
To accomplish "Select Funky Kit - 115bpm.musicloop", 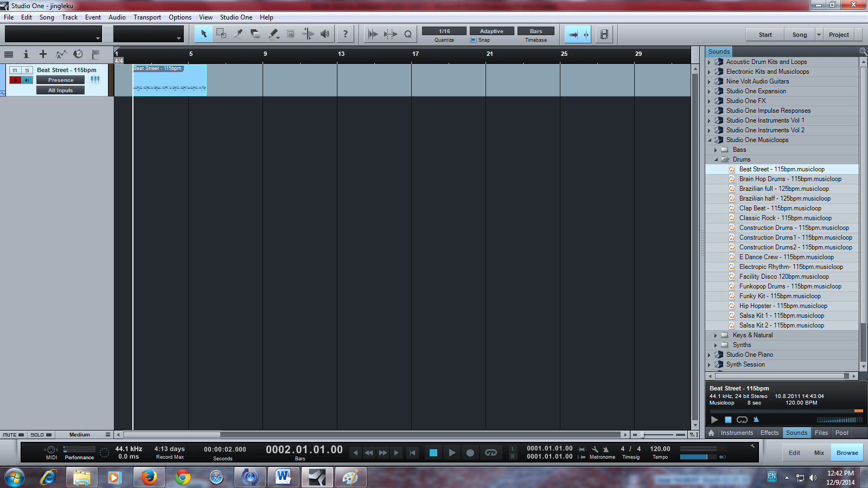I will [x=780, y=296].
